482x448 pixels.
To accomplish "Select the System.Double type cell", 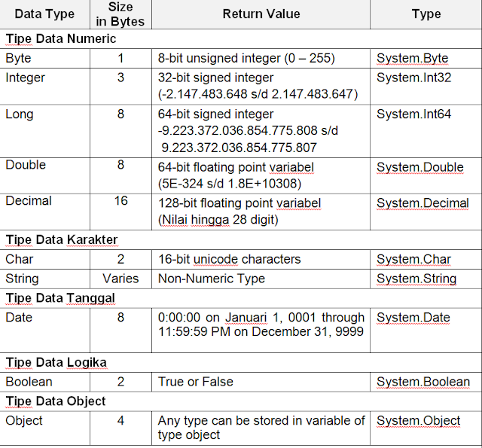I will tap(426, 175).
